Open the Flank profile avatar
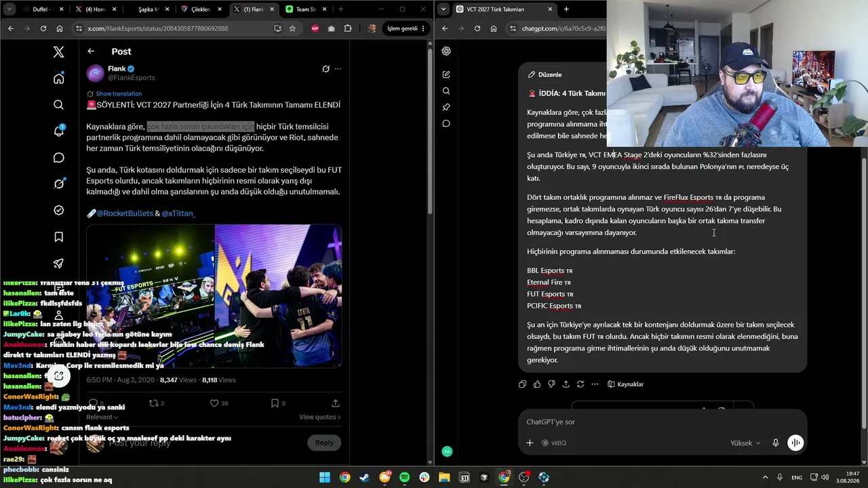Image resolution: width=868 pixels, height=488 pixels. 96,73
